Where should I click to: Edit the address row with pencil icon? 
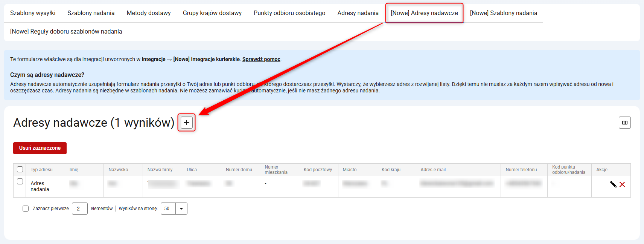click(x=613, y=184)
